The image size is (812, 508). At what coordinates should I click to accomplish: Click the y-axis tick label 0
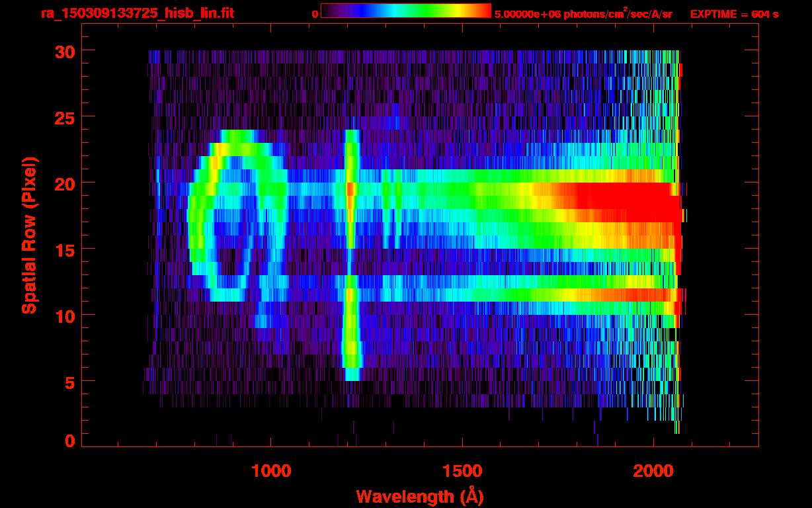[69, 441]
